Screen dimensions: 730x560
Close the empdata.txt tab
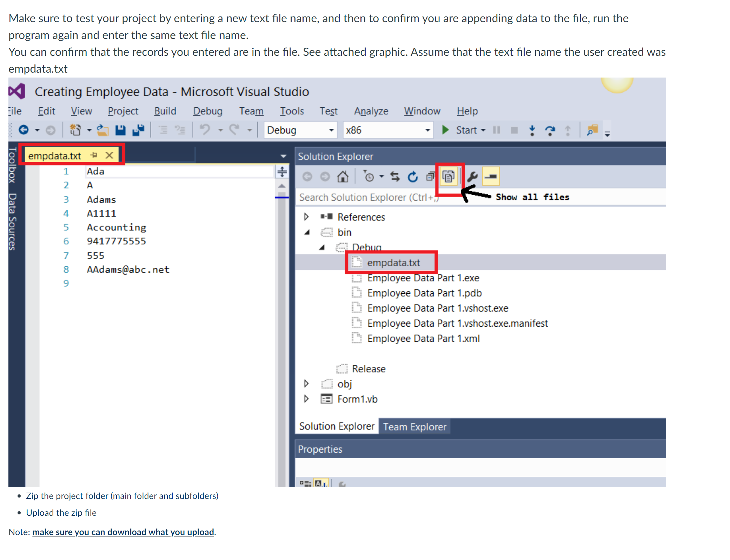[x=109, y=155]
